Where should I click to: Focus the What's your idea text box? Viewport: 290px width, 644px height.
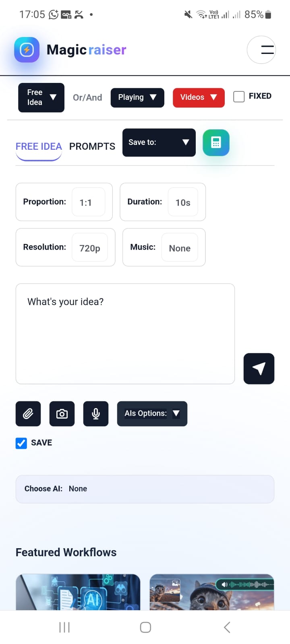point(125,334)
